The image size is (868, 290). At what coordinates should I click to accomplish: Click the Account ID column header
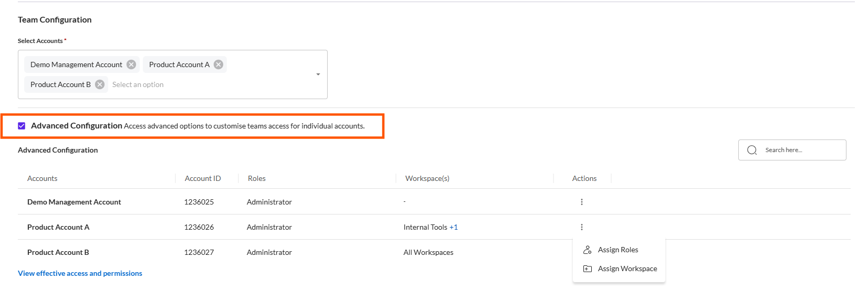[203, 178]
